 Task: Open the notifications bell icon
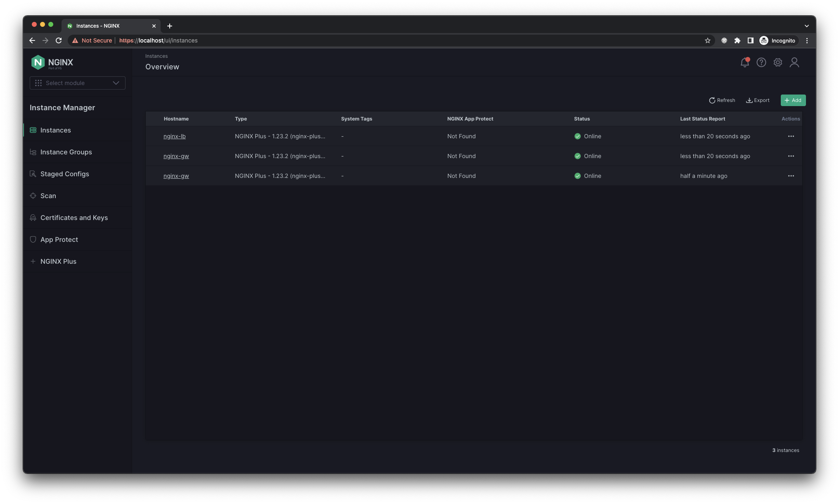(x=744, y=62)
